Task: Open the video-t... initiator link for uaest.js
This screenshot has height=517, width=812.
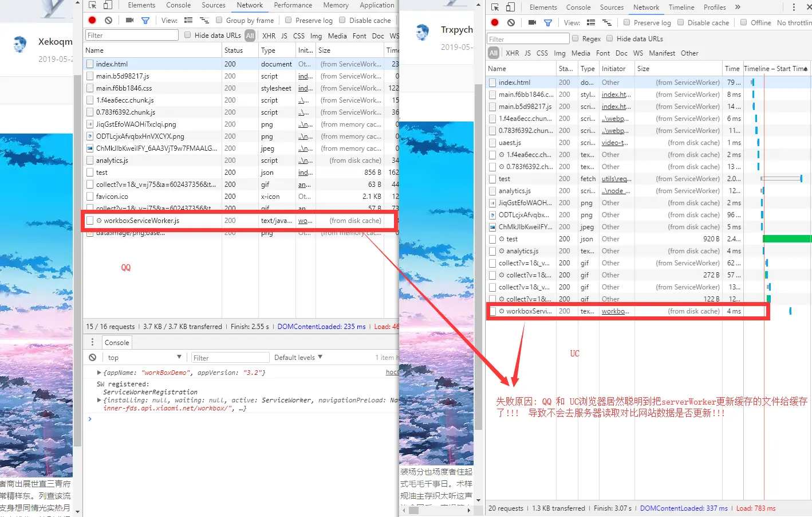Action: tap(615, 143)
